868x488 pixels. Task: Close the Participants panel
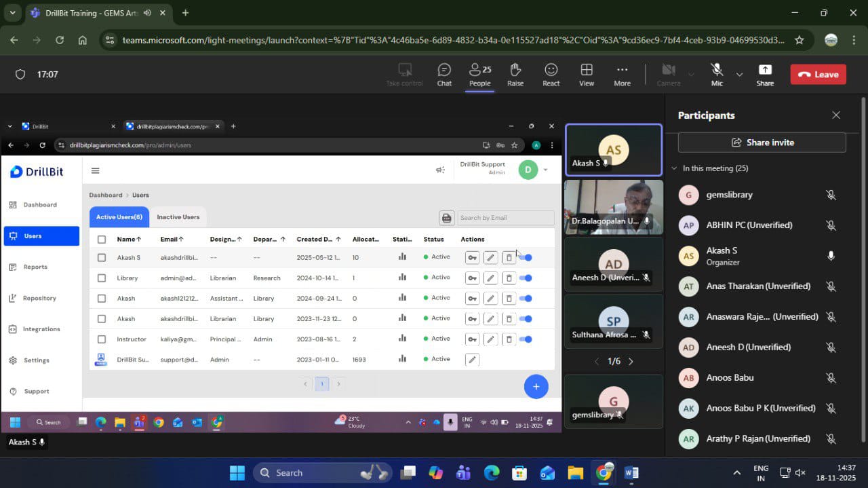coord(835,115)
